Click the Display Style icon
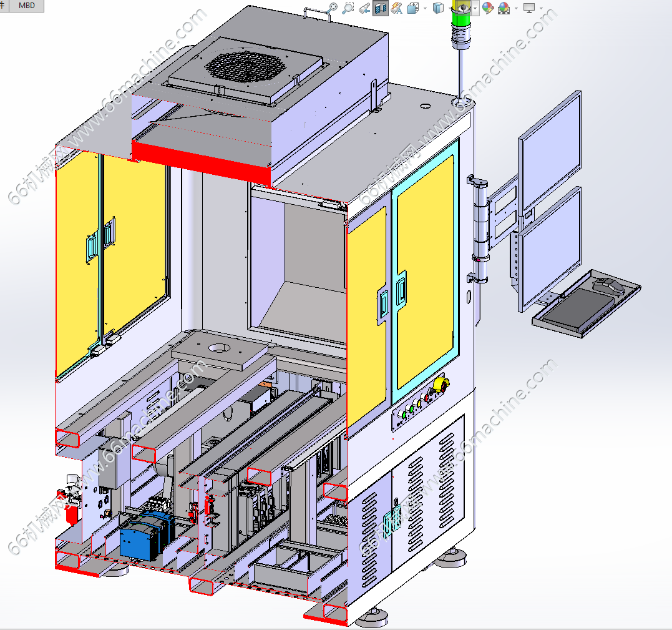The image size is (672, 630). (438, 7)
